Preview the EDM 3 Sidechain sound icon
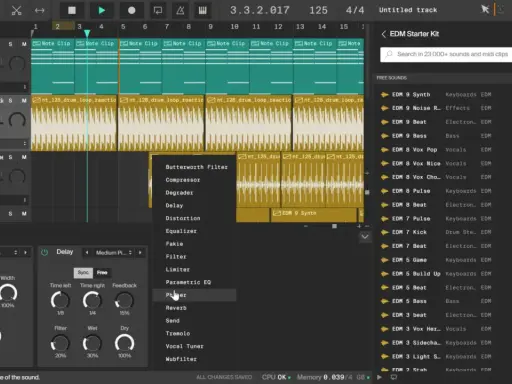This screenshot has height=384, width=512. tap(385, 343)
